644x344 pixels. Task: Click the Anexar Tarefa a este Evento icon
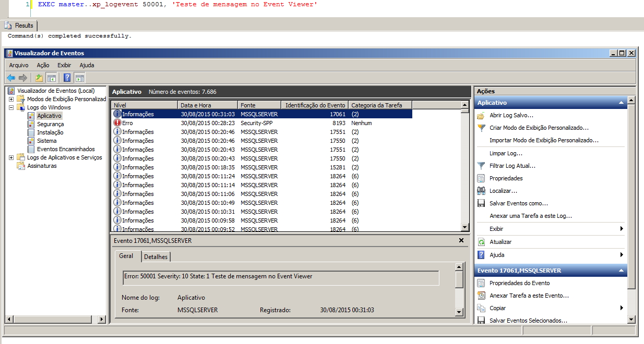point(481,296)
